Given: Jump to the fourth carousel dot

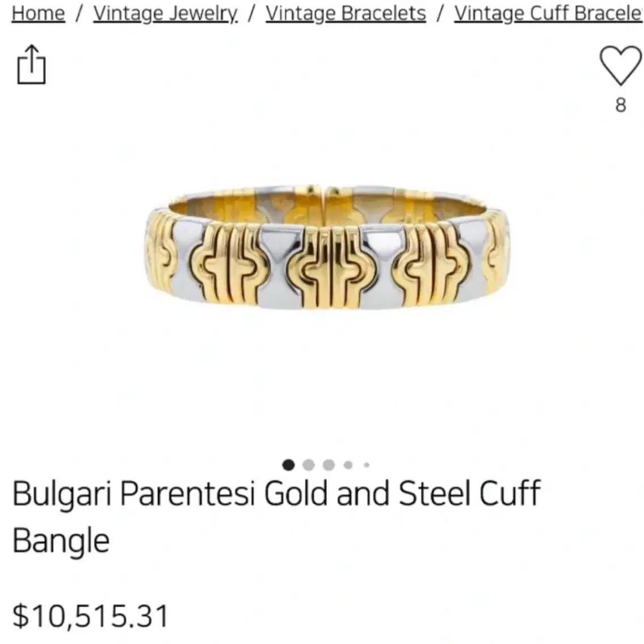Looking at the screenshot, I should tap(348, 465).
